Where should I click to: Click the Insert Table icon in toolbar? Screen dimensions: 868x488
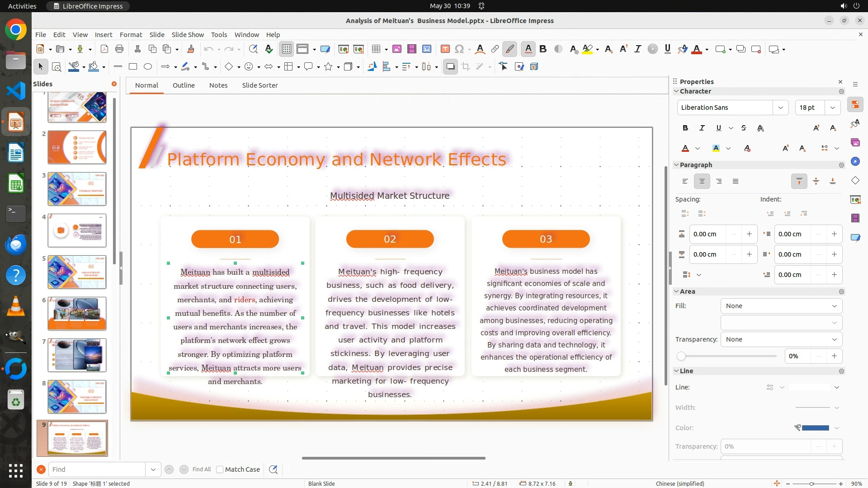tap(376, 49)
